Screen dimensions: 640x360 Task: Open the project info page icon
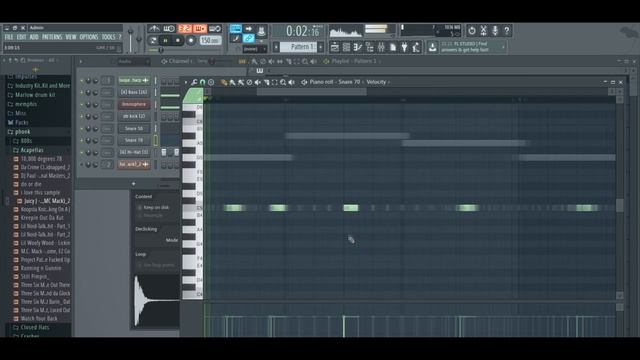393,48
